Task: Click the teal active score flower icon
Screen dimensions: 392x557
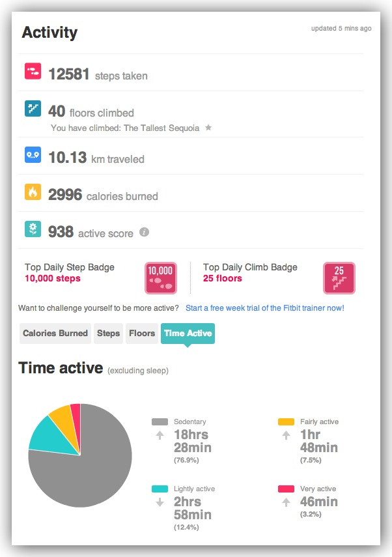Action: pos(33,229)
